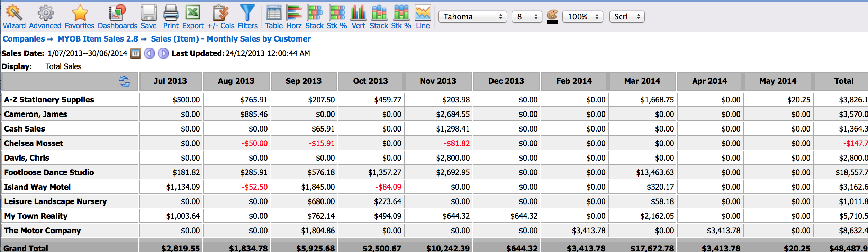Click the Total Sales display value
Viewport: 868px width, 252px height.
[x=64, y=66]
